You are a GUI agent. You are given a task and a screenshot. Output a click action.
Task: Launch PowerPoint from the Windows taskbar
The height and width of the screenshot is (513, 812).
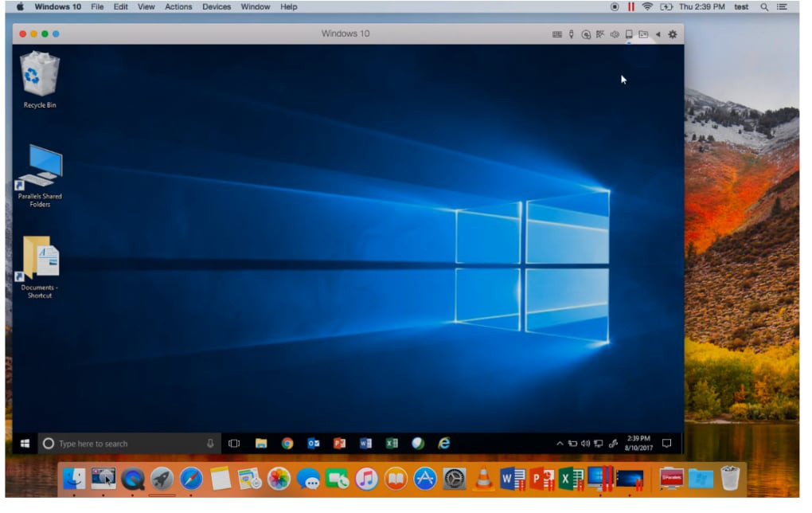pyautogui.click(x=340, y=444)
